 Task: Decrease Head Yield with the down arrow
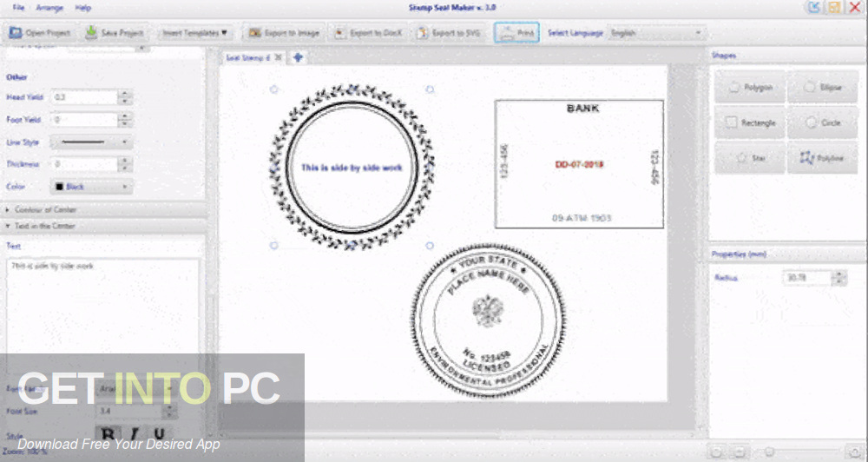[125, 101]
